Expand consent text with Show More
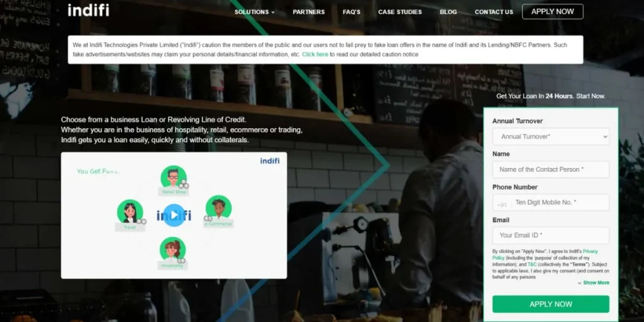The width and height of the screenshot is (644, 322). tap(593, 283)
